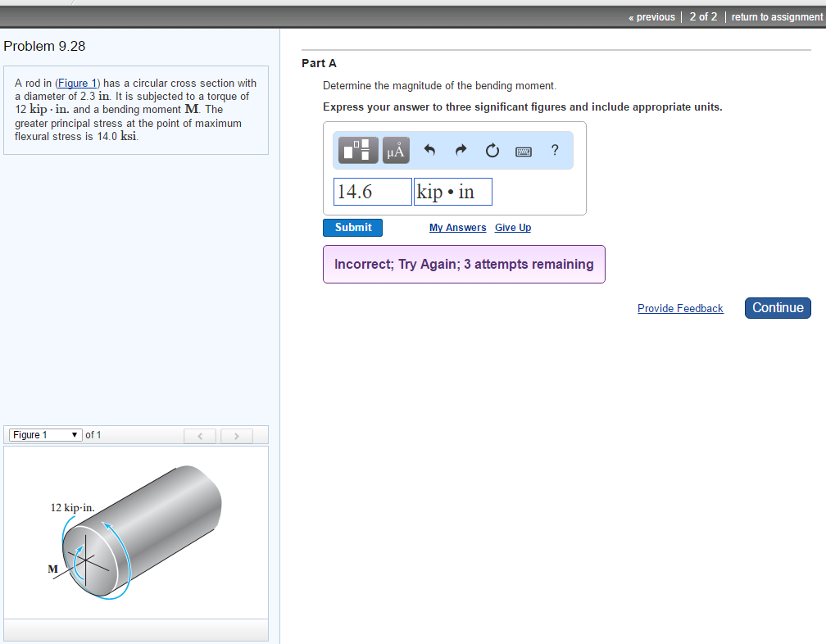Show keyboard shortcuts via the keyboard icon

[524, 152]
